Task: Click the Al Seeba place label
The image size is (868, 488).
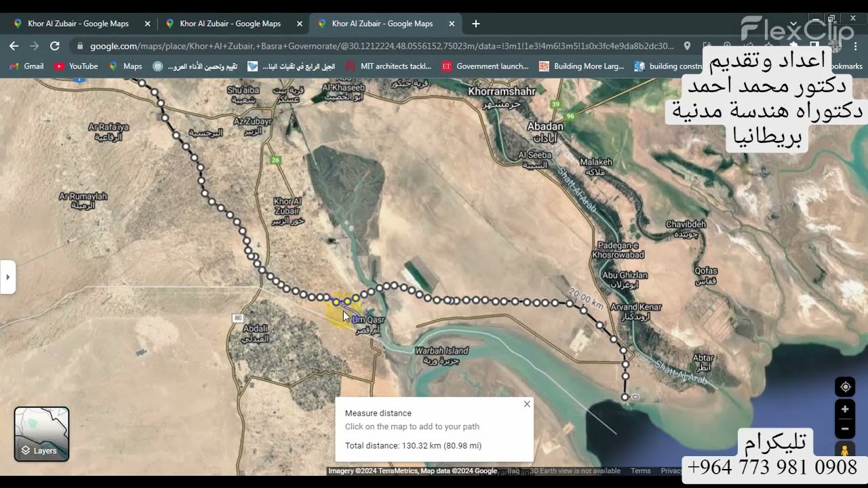Action: click(535, 159)
